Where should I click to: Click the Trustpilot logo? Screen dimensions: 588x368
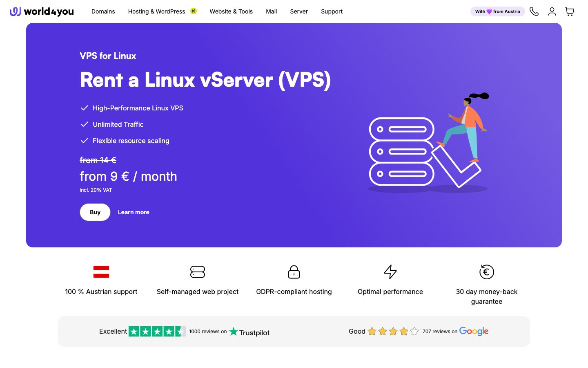(249, 332)
